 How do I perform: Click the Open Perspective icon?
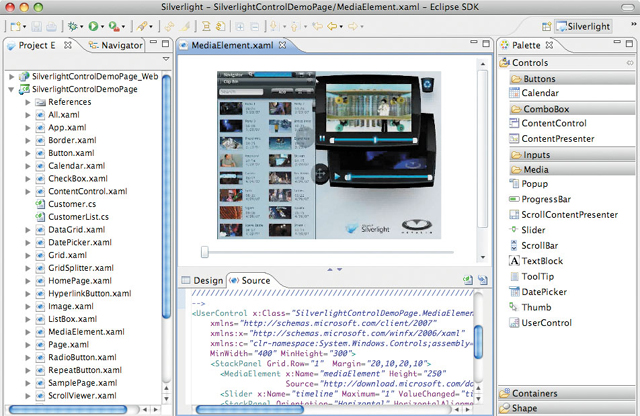tap(546, 27)
